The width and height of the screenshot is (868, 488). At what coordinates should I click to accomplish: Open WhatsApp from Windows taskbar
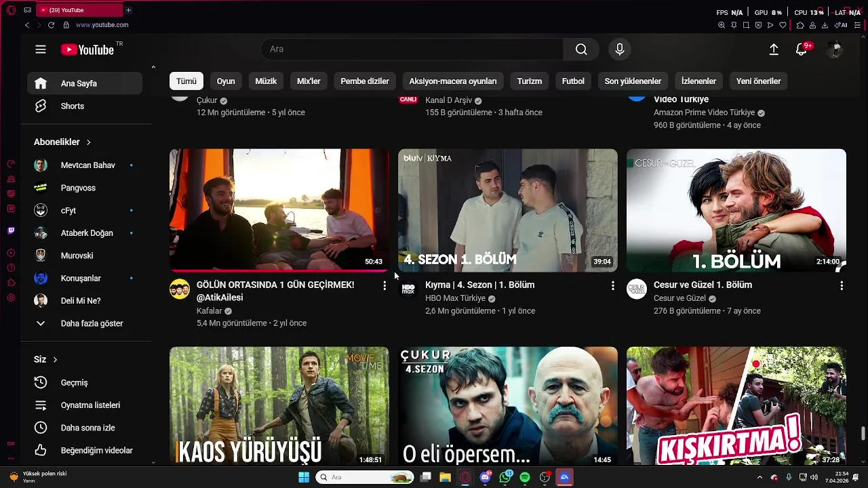505,477
